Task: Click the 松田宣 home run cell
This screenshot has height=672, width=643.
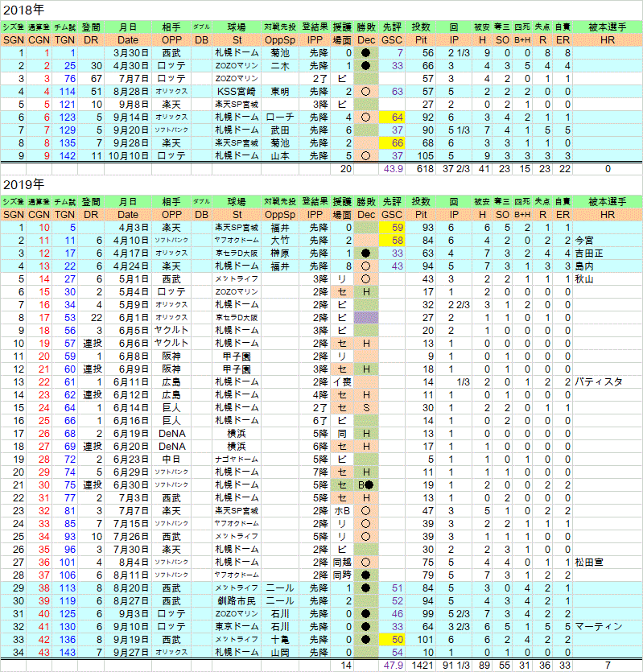Action: (608, 562)
